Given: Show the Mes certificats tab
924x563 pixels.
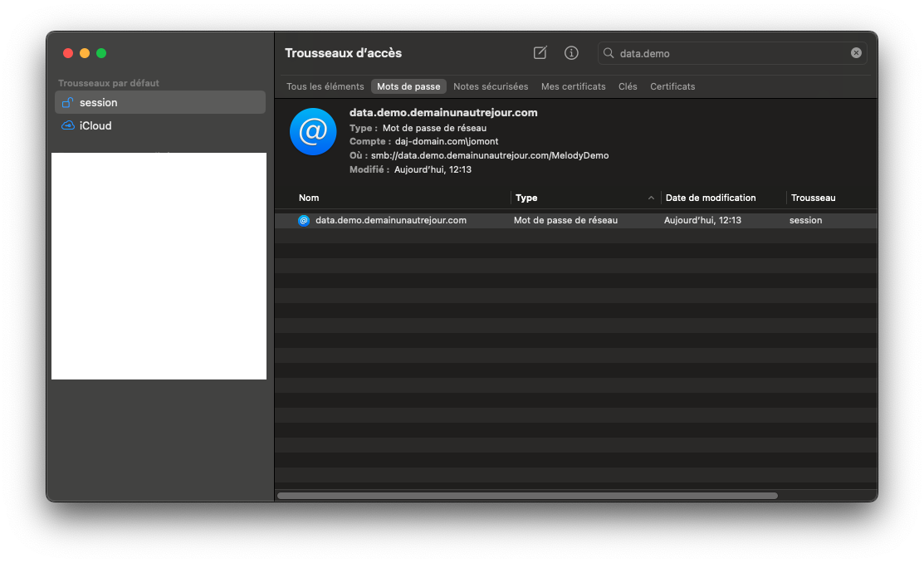Looking at the screenshot, I should (573, 86).
